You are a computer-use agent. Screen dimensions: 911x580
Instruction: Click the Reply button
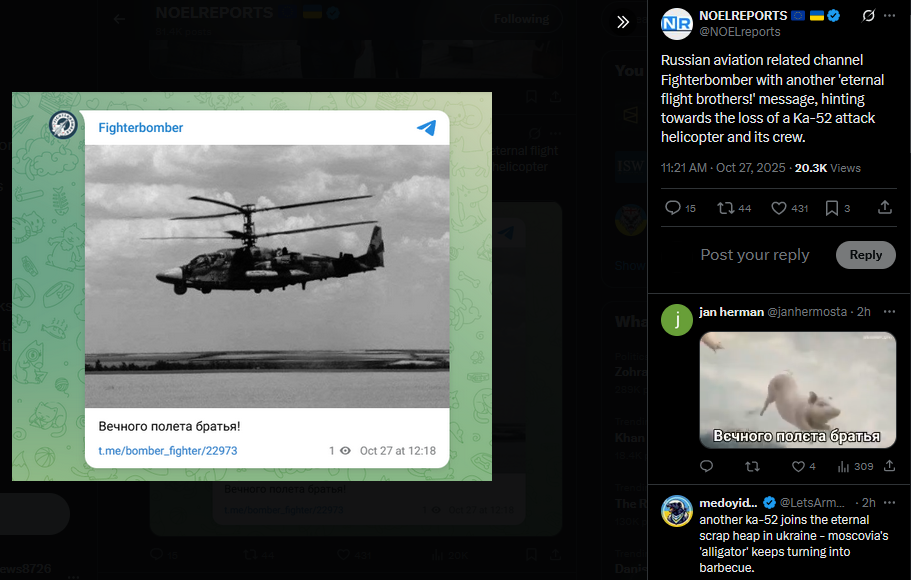point(866,255)
